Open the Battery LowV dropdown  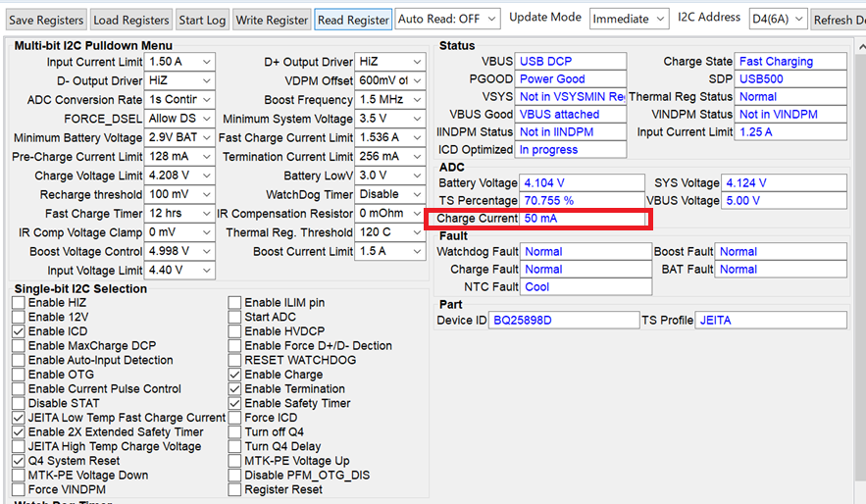point(390,176)
